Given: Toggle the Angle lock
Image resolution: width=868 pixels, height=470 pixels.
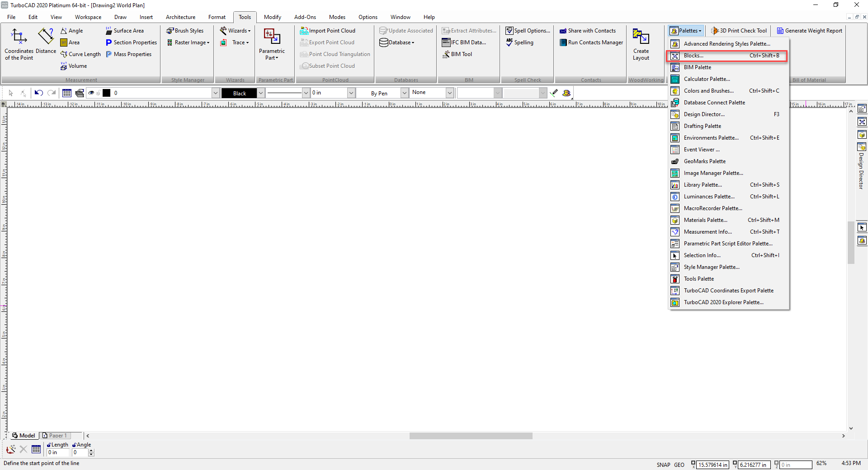Looking at the screenshot, I should coord(74,445).
